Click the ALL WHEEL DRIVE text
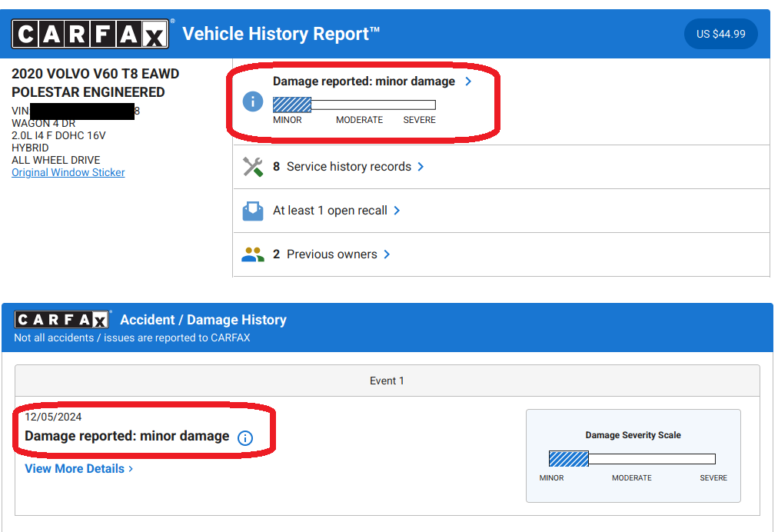The height and width of the screenshot is (532, 778). (55, 160)
